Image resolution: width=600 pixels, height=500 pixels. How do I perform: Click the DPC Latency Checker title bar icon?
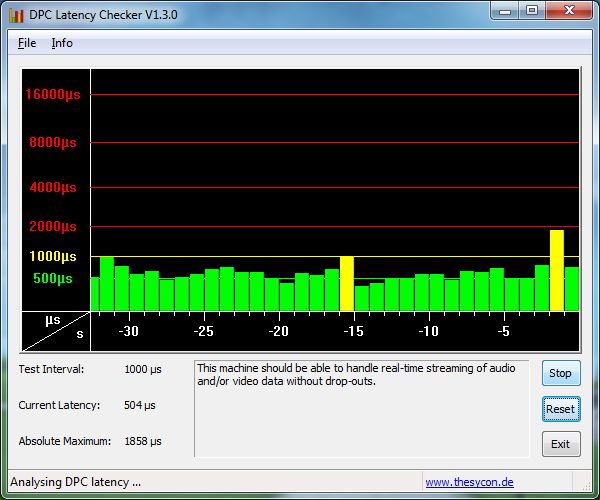16,15
